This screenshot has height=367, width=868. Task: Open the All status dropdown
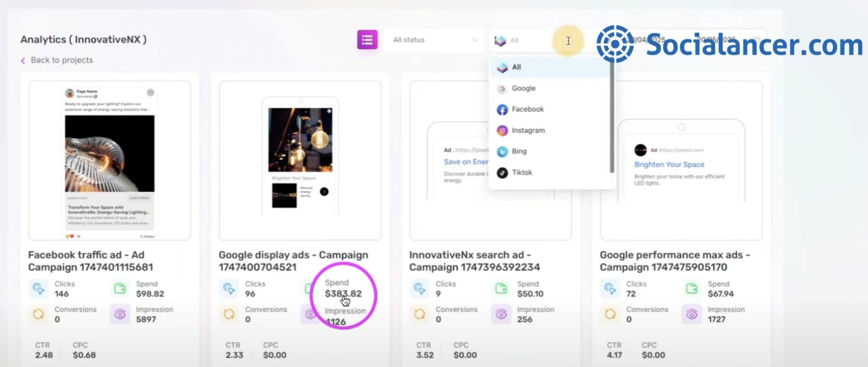click(434, 40)
